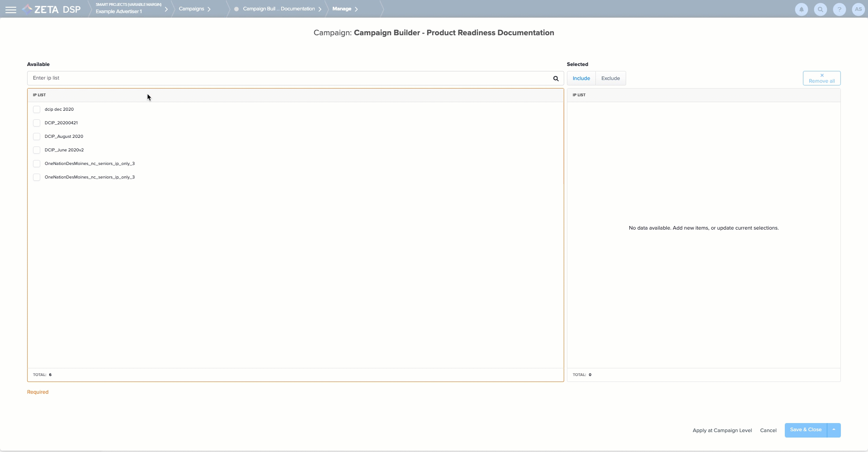This screenshot has width=868, height=452.
Task: Open the help question mark icon
Action: [x=839, y=9]
